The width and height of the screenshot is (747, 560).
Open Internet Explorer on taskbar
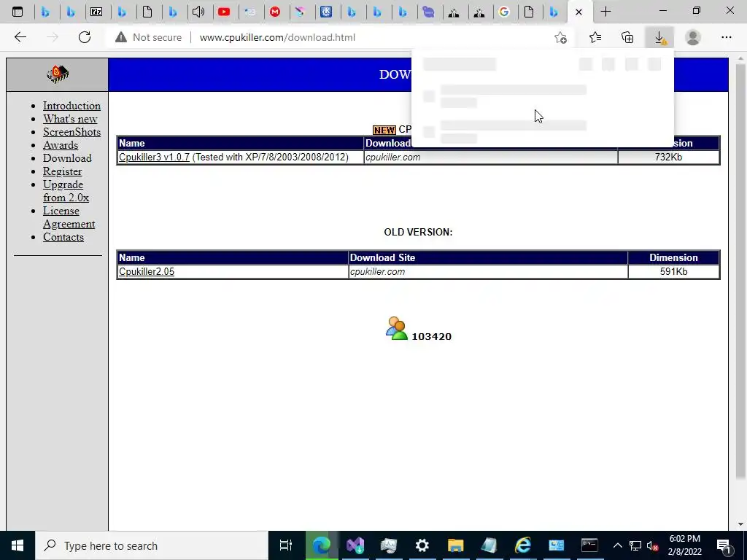click(x=522, y=545)
